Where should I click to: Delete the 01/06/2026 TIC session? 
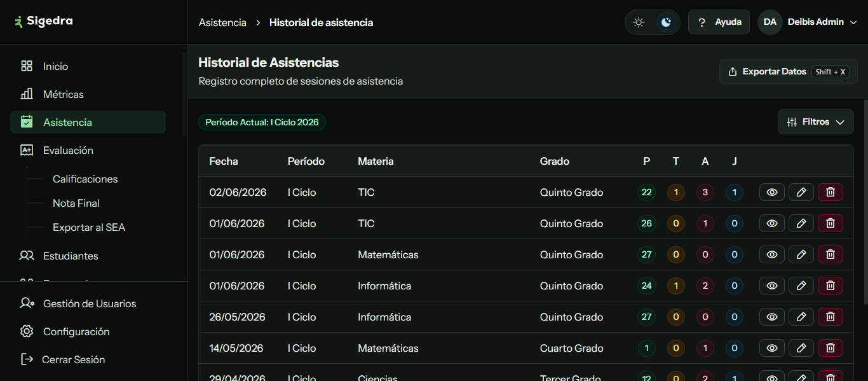click(831, 223)
